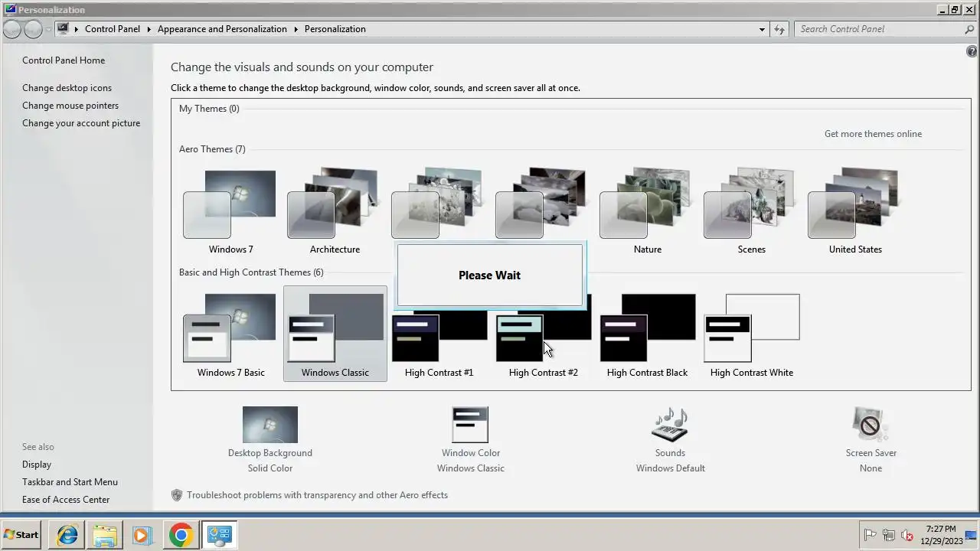
Task: Apply the High Contrast #1 theme
Action: tap(439, 334)
